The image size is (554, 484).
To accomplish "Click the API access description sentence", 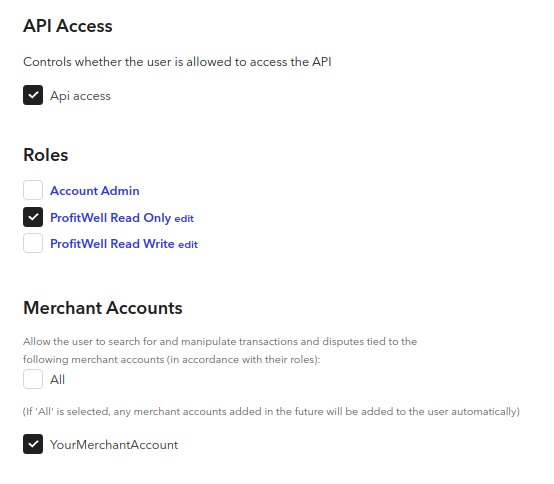I will [x=177, y=62].
